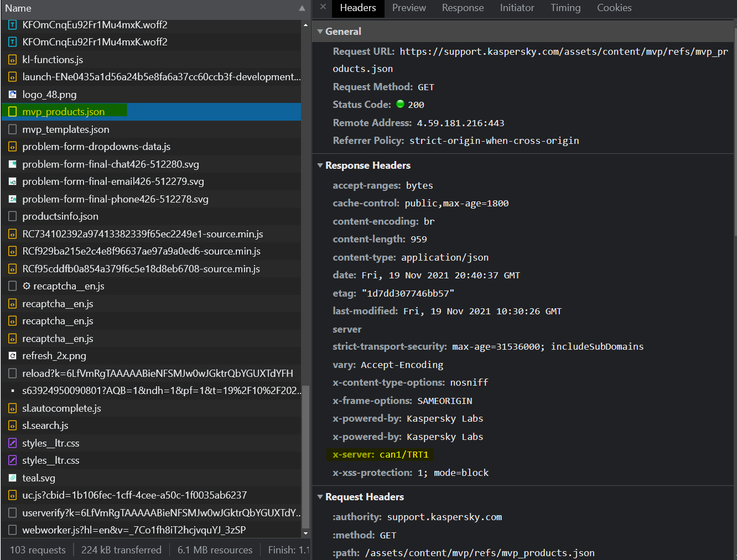
Task: Click the refresh_2x.png image icon
Action: click(x=12, y=356)
